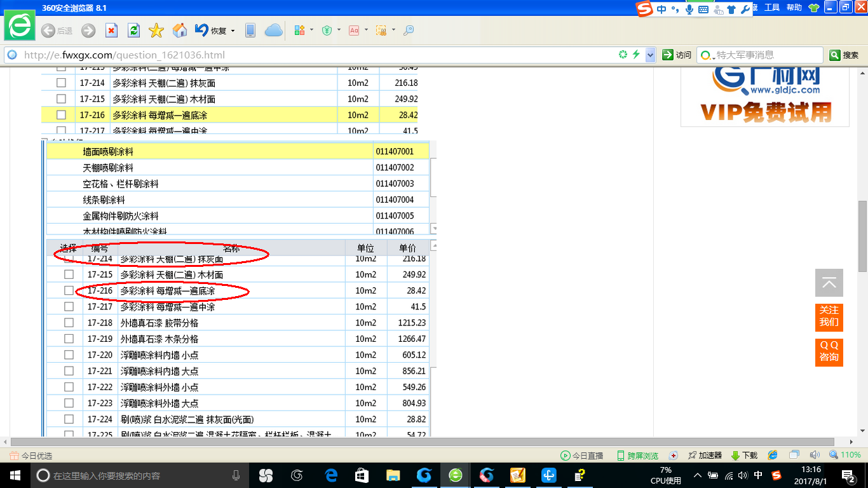Viewport: 868px width, 488px height.
Task: Open the address bar history dropdown
Action: 650,55
